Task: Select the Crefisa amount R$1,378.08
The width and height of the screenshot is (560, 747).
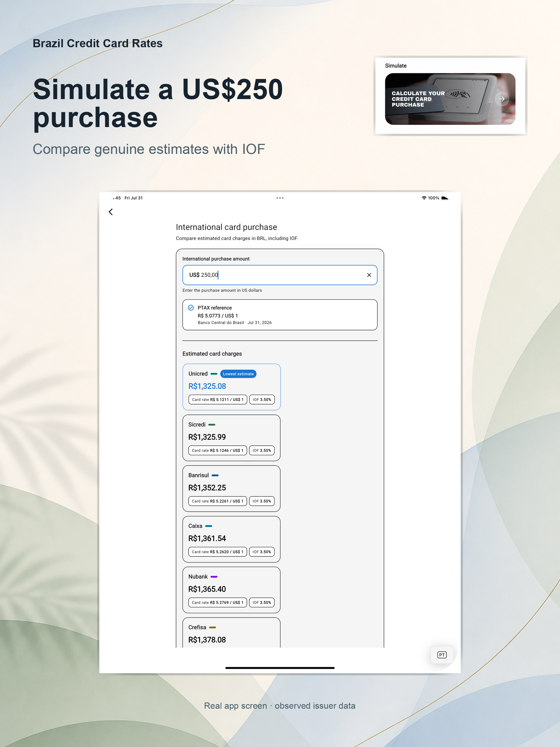Action: [207, 640]
